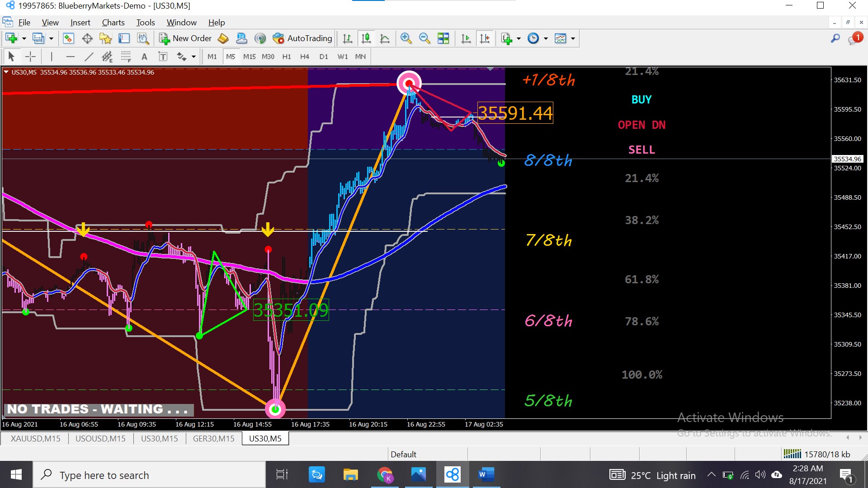This screenshot has width=868, height=488.
Task: Expand the New Chart dropdown arrow
Action: click(24, 38)
